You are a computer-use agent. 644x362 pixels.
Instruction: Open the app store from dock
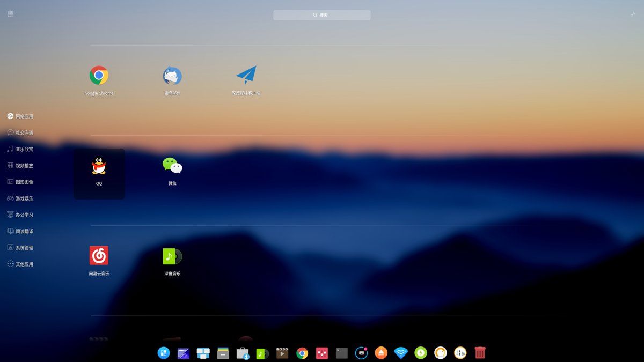point(243,353)
